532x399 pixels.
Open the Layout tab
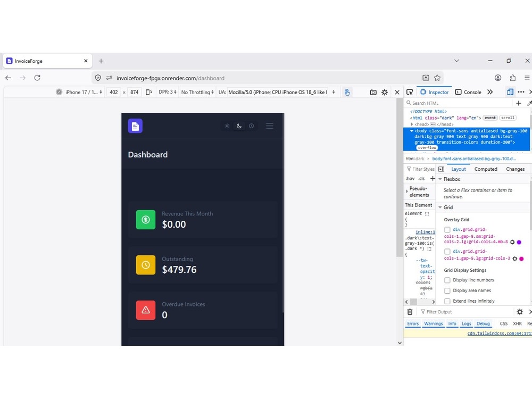click(459, 169)
